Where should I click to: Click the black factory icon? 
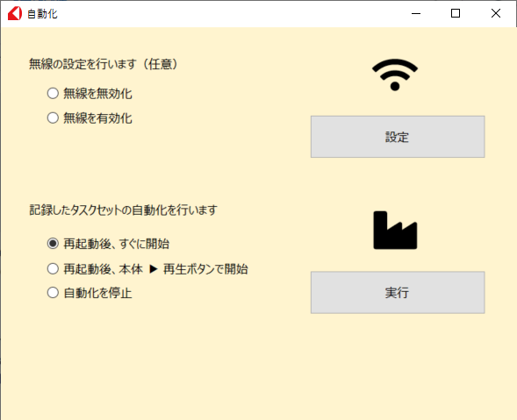[395, 230]
